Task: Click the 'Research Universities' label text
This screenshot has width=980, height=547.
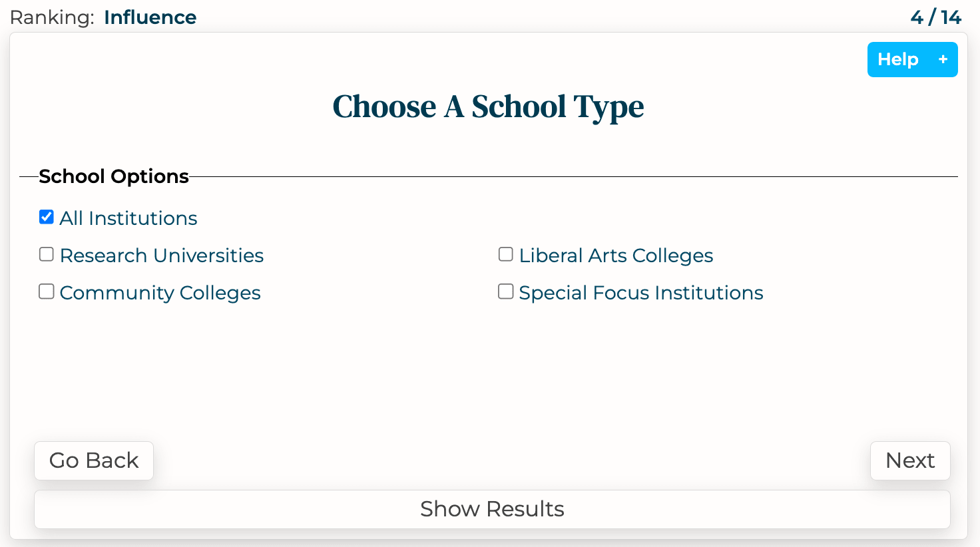Action: click(161, 255)
